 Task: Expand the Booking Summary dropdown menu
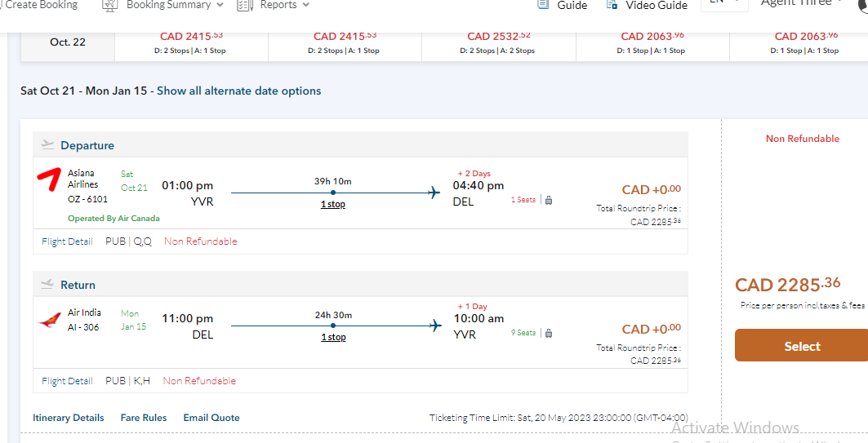pos(220,5)
